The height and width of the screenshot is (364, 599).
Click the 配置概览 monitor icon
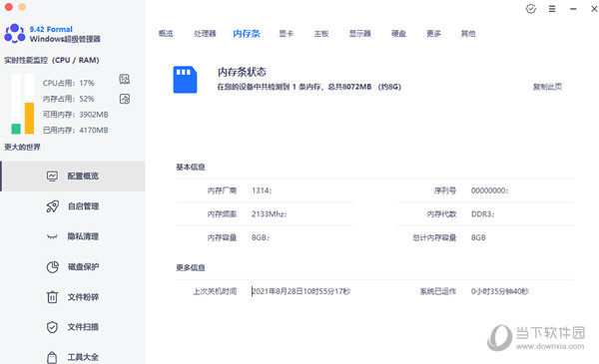point(52,176)
